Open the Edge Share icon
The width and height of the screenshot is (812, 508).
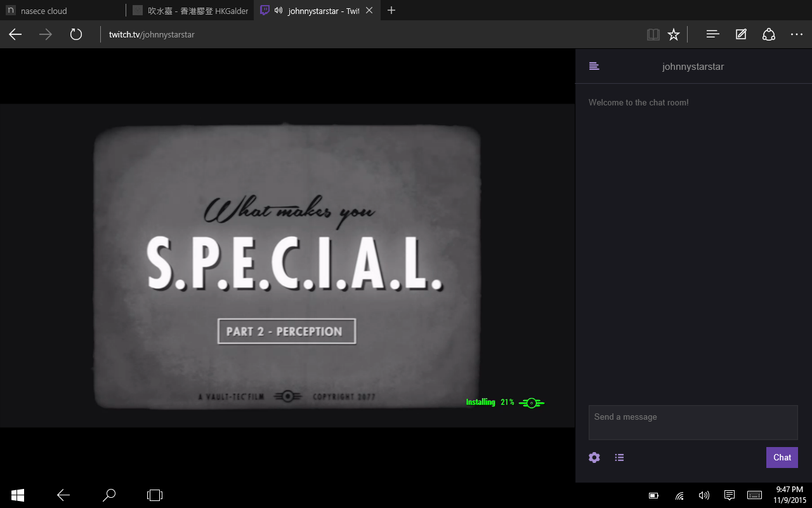769,34
